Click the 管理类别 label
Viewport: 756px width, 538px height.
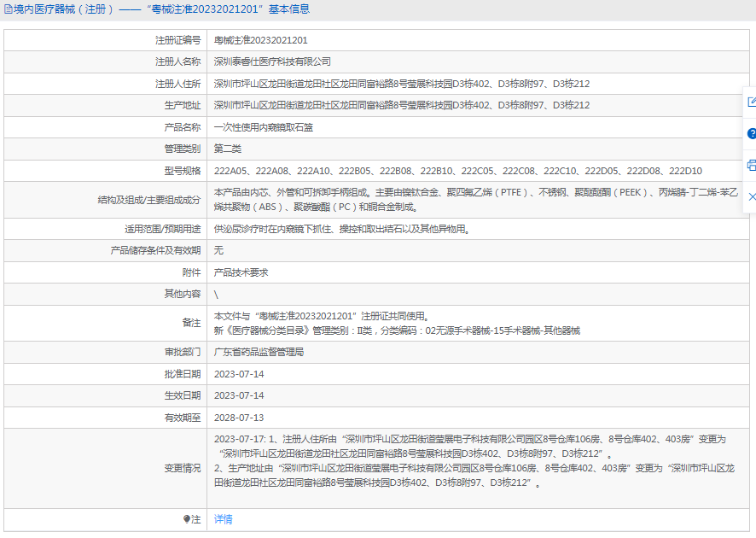click(183, 149)
